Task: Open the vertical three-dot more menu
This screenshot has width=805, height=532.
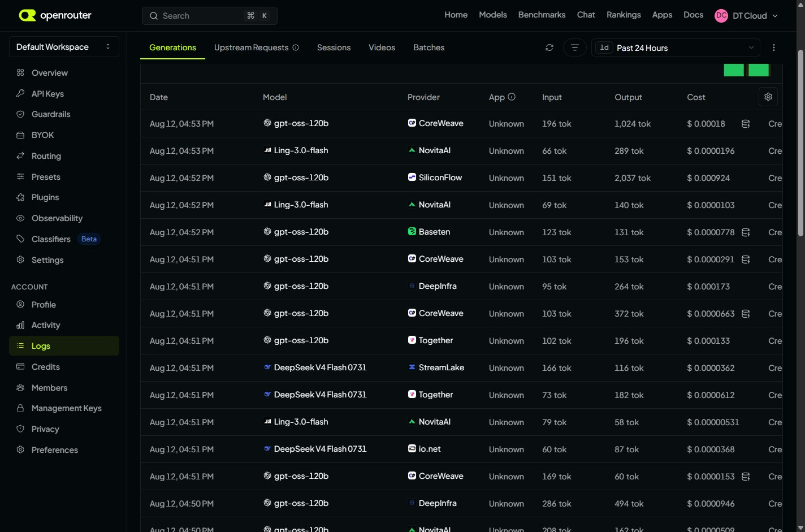Action: click(774, 47)
